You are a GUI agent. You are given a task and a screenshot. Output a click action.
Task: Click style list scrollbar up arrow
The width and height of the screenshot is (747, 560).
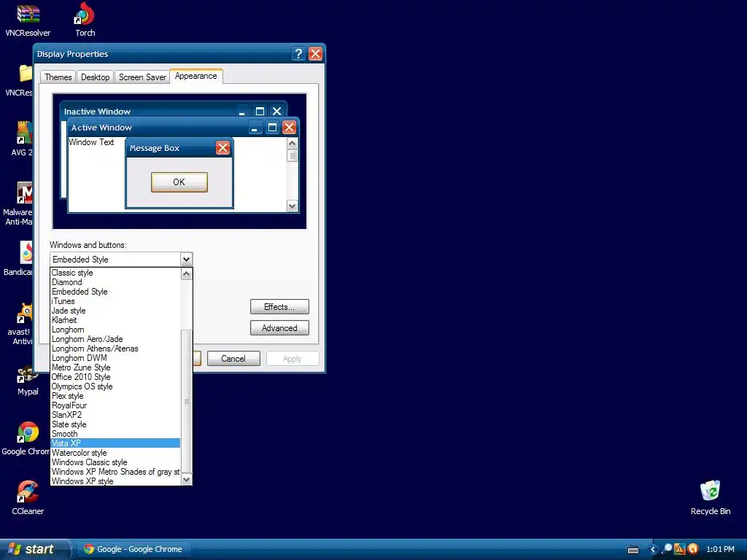(187, 274)
